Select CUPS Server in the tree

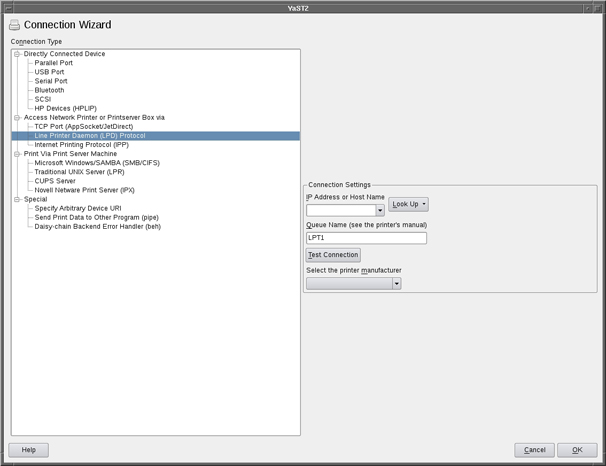pos(55,181)
